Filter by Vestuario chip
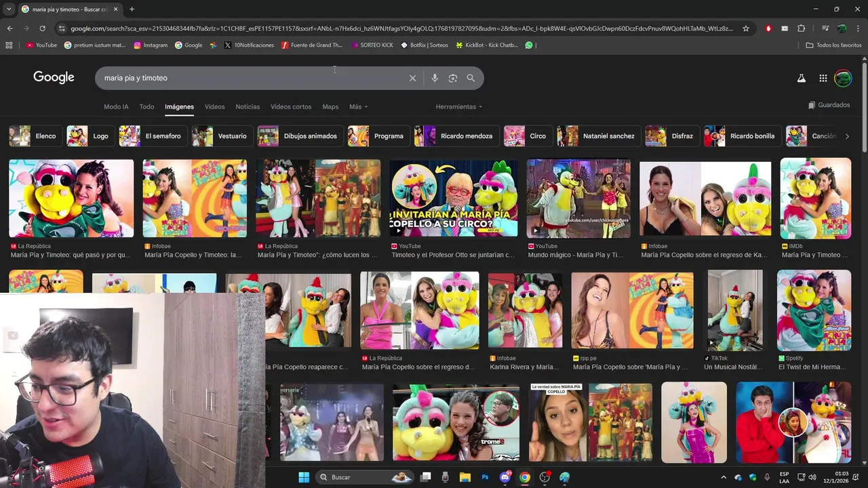This screenshot has width=868, height=488. [221, 136]
